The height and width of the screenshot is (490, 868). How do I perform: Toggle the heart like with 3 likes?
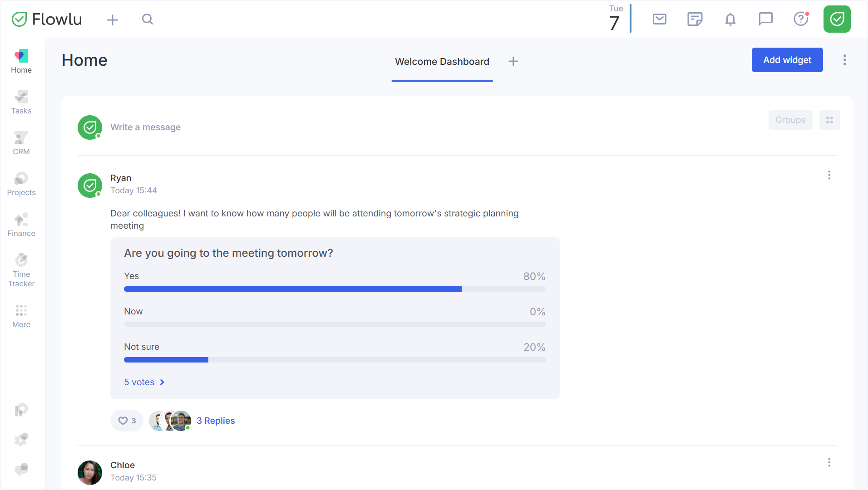pos(127,421)
